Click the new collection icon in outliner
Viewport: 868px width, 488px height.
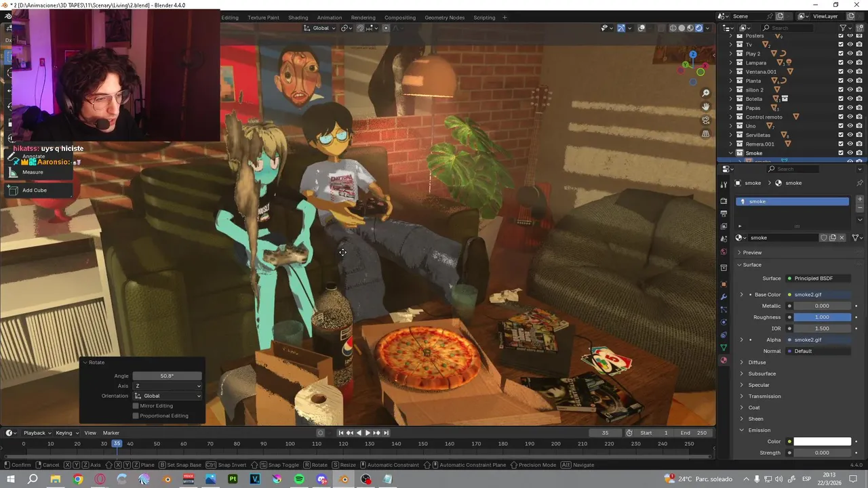860,28
